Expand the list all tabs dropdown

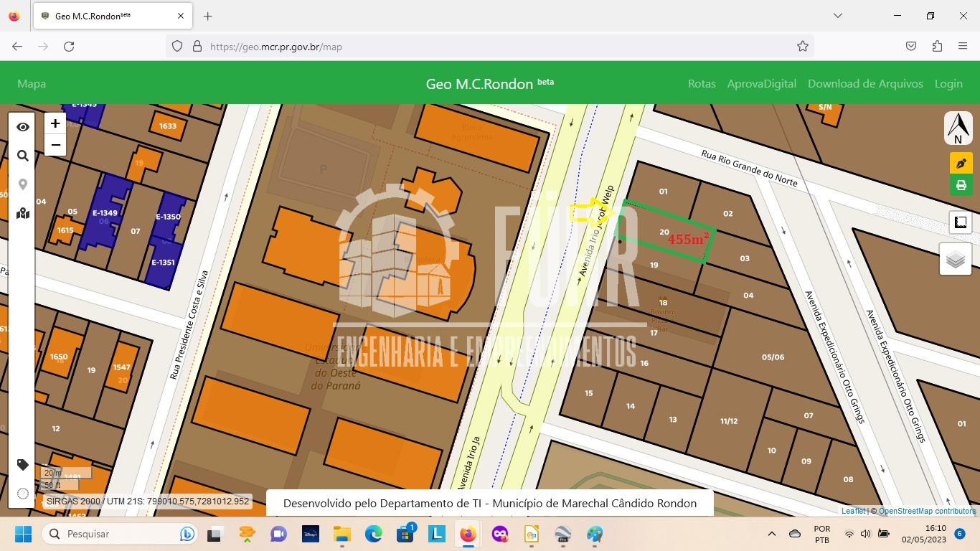(x=837, y=16)
